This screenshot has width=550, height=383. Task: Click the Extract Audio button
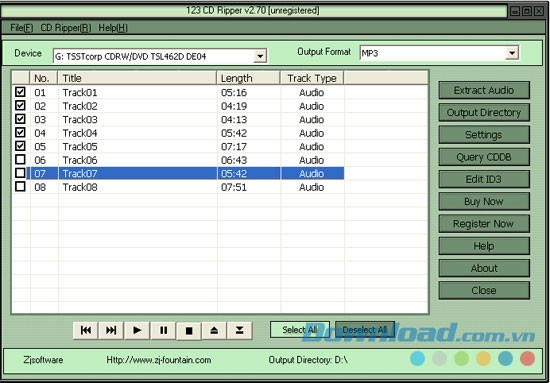pyautogui.click(x=484, y=90)
